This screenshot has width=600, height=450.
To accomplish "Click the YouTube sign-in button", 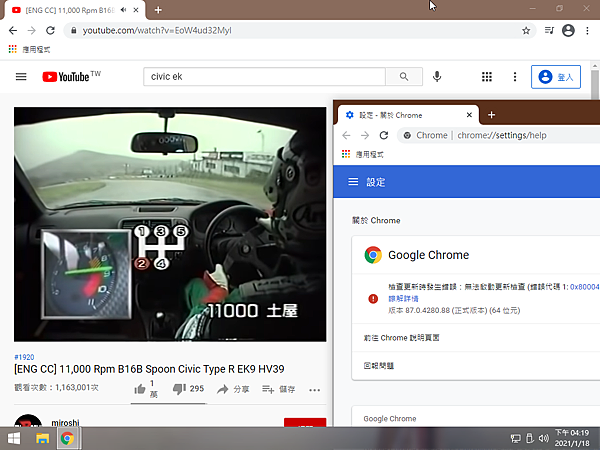I will (x=556, y=77).
